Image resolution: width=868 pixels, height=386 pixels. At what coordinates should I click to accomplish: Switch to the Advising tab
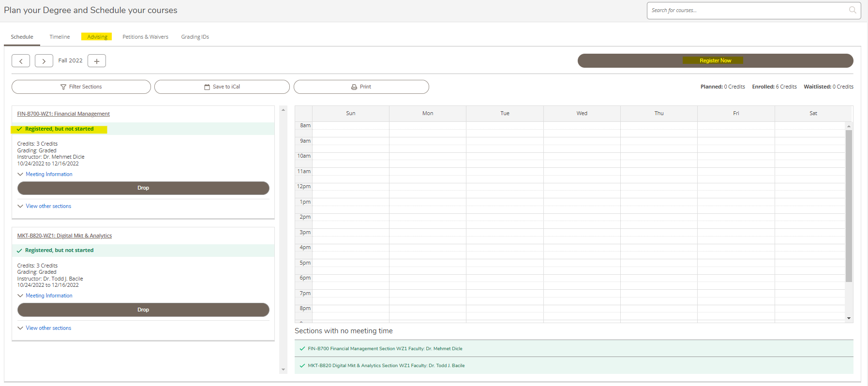tap(97, 37)
